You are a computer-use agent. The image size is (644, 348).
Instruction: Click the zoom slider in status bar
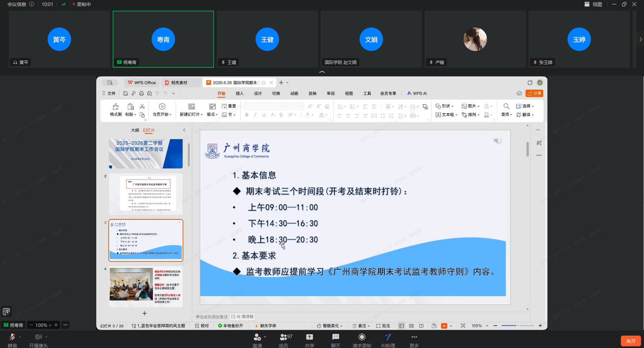[x=518, y=326]
